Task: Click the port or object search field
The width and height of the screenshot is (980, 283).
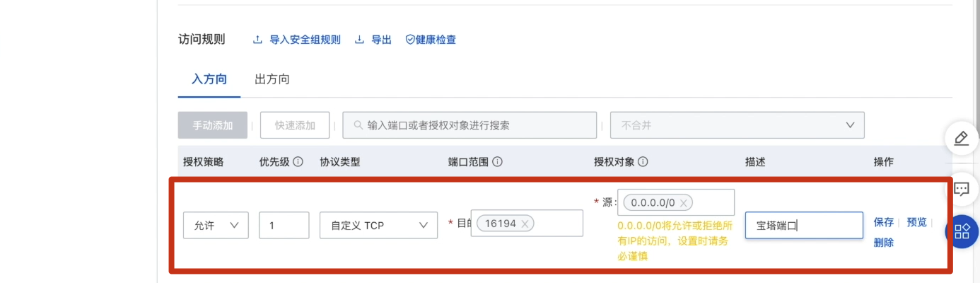Action: pyautogui.click(x=469, y=125)
